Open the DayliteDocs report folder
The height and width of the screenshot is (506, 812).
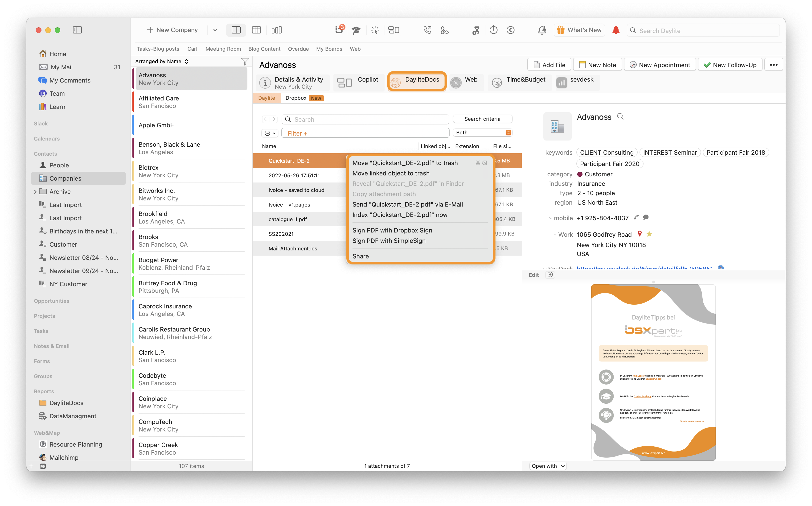tap(62, 402)
